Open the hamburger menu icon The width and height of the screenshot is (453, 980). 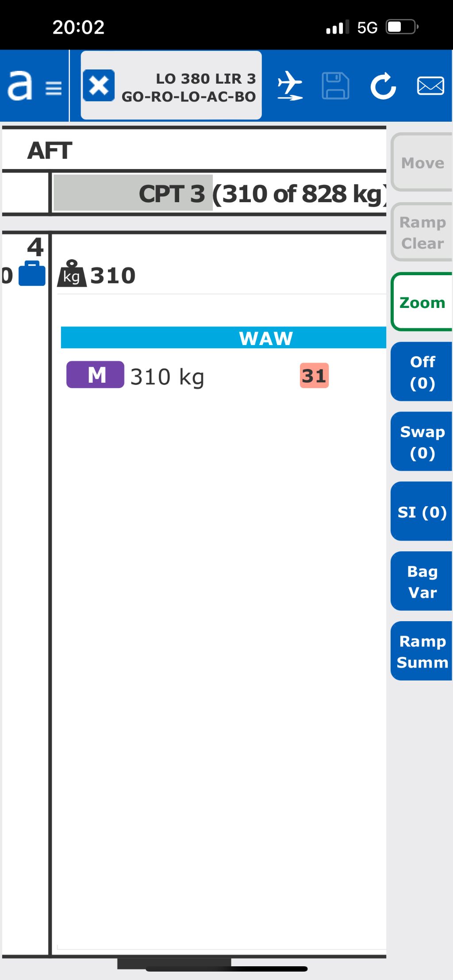tap(54, 88)
